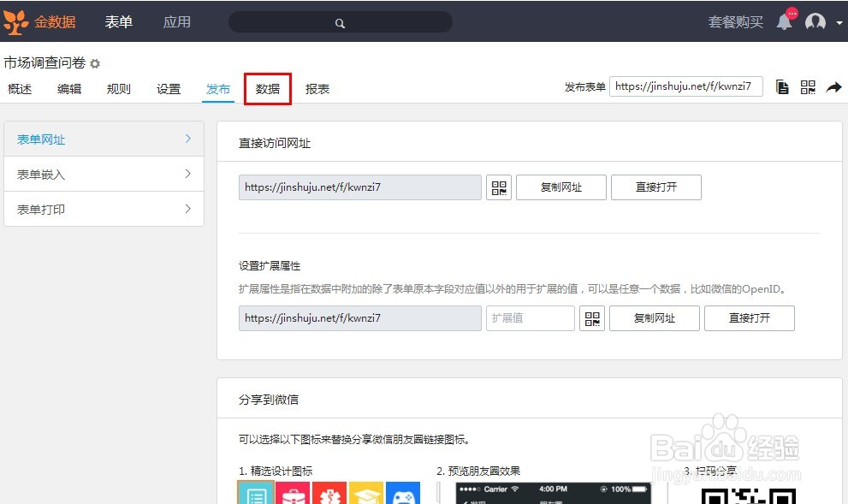Switch to the 报表 tab
This screenshot has height=504, width=848.
(x=317, y=88)
